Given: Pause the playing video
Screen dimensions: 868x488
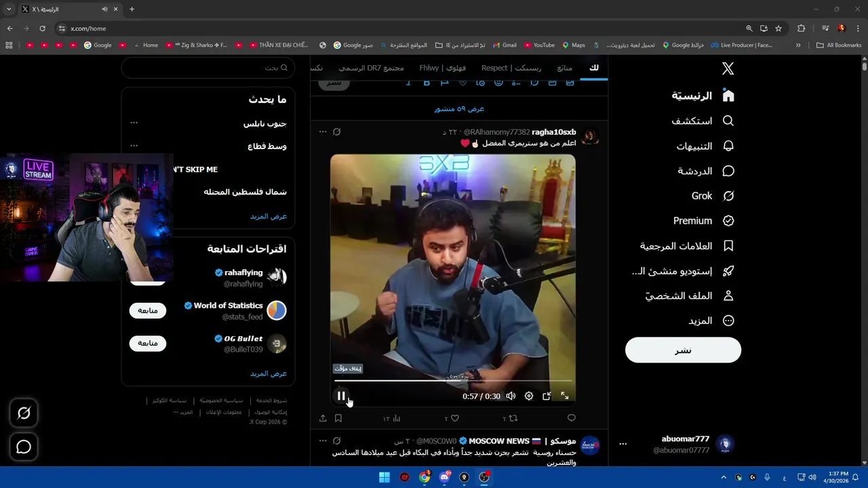Looking at the screenshot, I should [341, 396].
